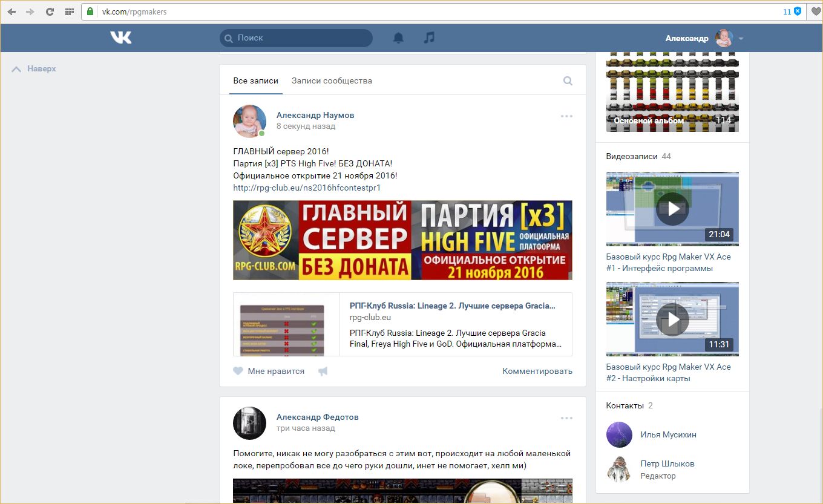The width and height of the screenshot is (823, 504).
Task: Click blocked-count number 11 in address bar
Action: point(787,11)
